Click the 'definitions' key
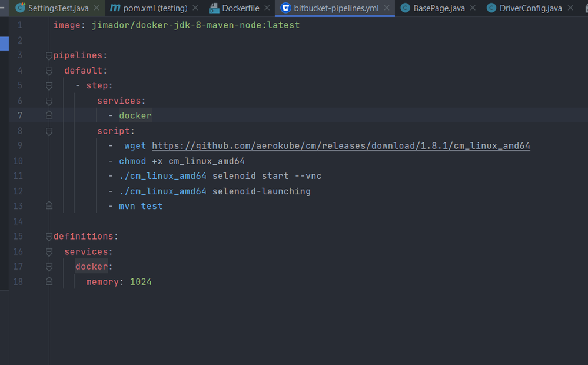The width and height of the screenshot is (588, 365). (x=83, y=236)
